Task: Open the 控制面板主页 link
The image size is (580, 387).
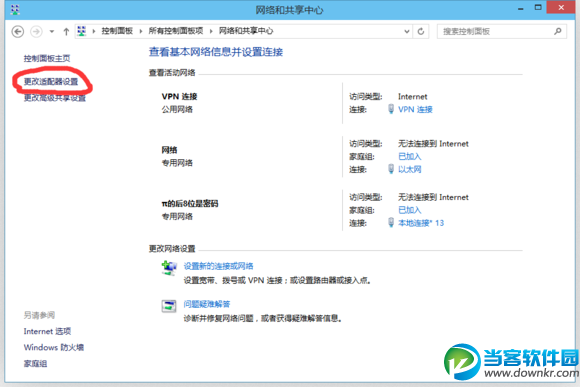Action: [47, 58]
